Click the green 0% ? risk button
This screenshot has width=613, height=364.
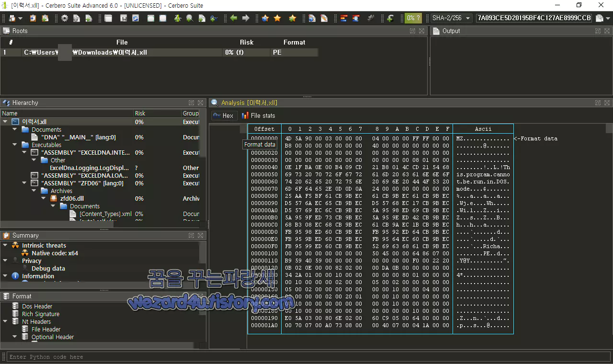tap(413, 18)
